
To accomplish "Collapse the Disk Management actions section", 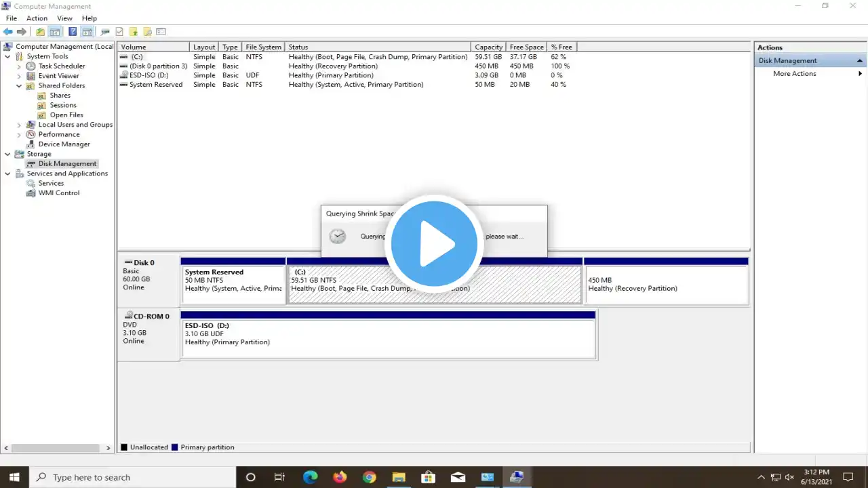I will (x=860, y=60).
